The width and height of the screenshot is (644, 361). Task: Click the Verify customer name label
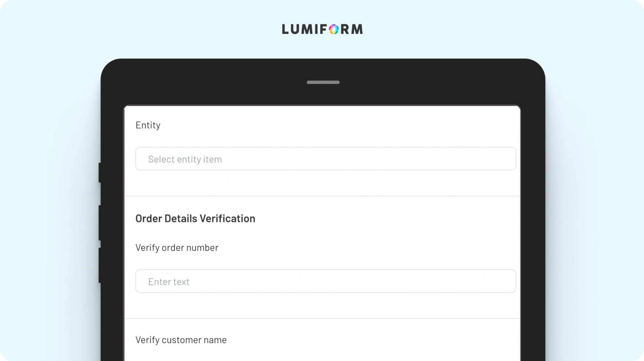coord(181,340)
